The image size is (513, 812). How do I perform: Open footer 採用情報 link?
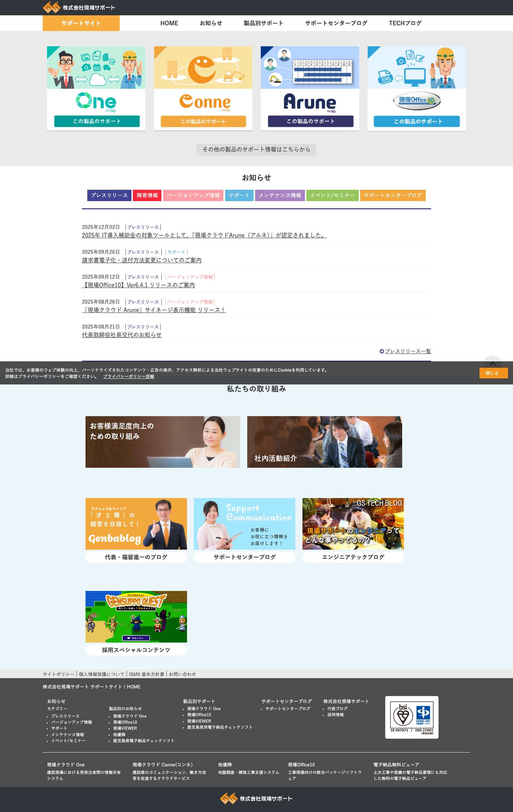pos(336,715)
